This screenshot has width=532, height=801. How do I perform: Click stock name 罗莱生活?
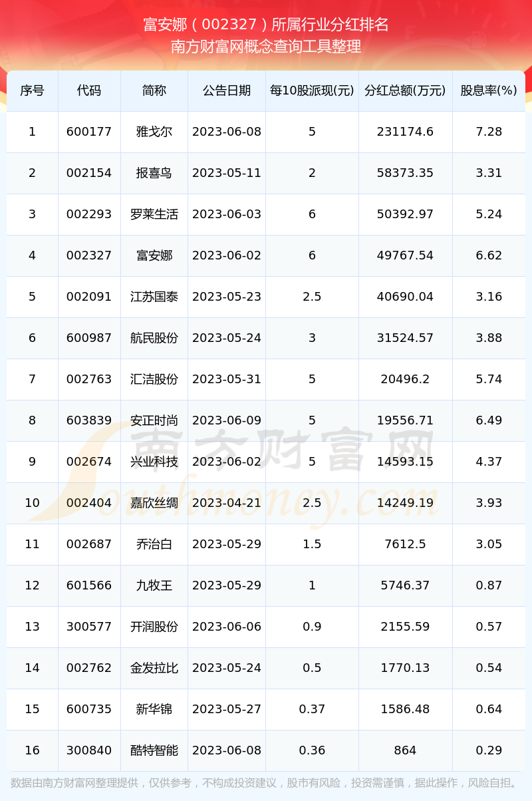(x=154, y=214)
